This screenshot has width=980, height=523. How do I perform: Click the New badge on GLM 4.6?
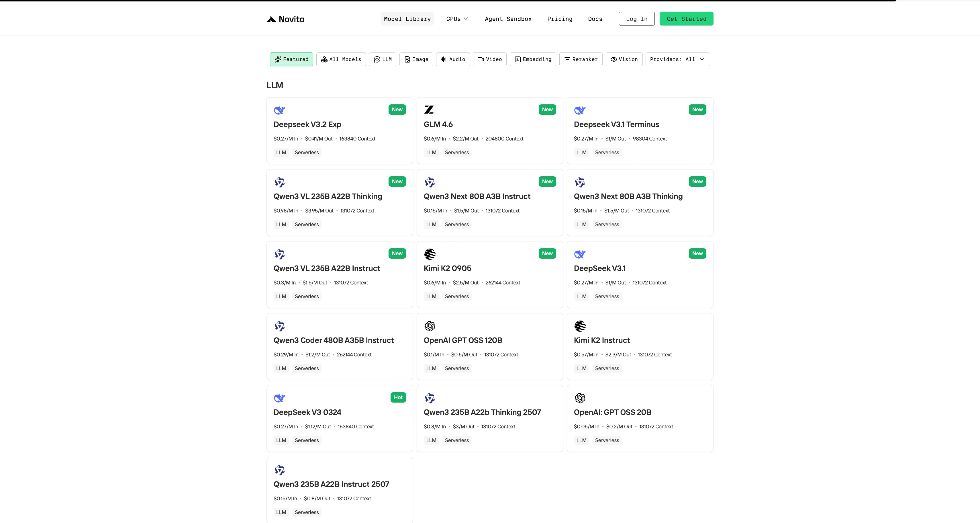547,109
